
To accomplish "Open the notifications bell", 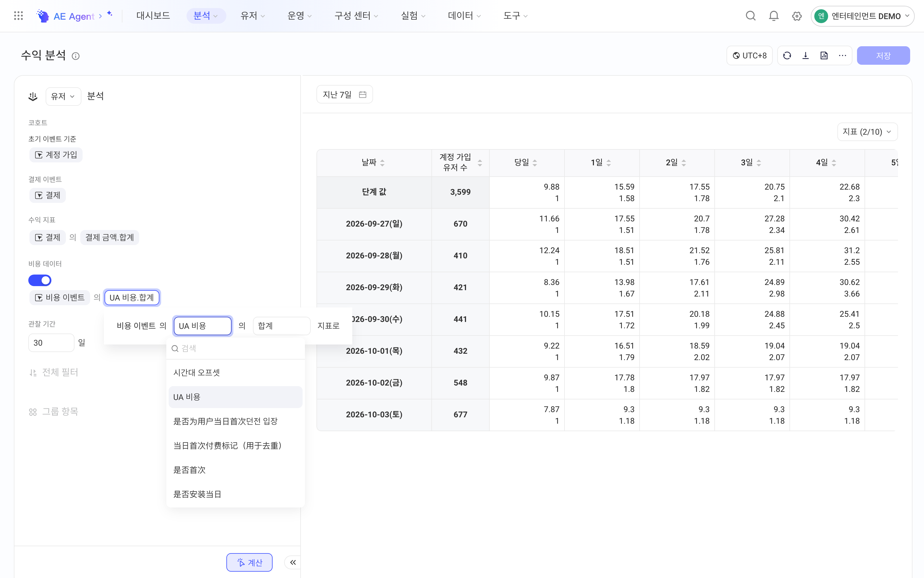I will (x=774, y=16).
